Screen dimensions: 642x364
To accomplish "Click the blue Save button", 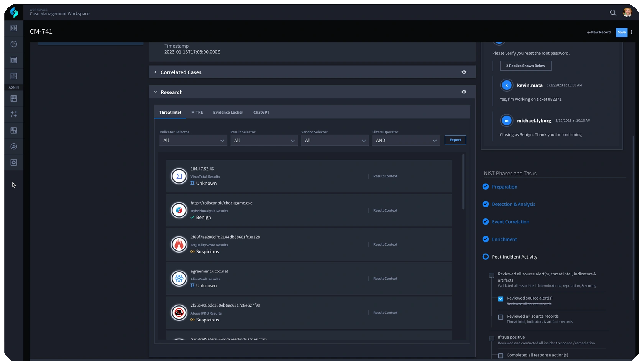I will click(x=621, y=32).
